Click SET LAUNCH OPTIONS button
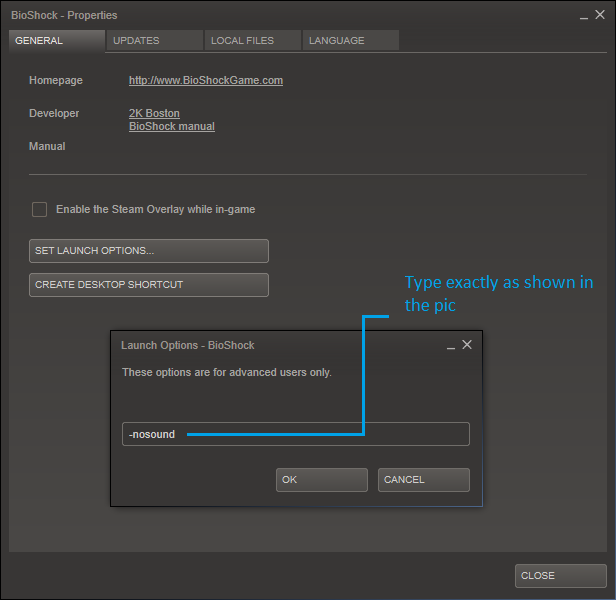This screenshot has width=616, height=600. point(149,251)
